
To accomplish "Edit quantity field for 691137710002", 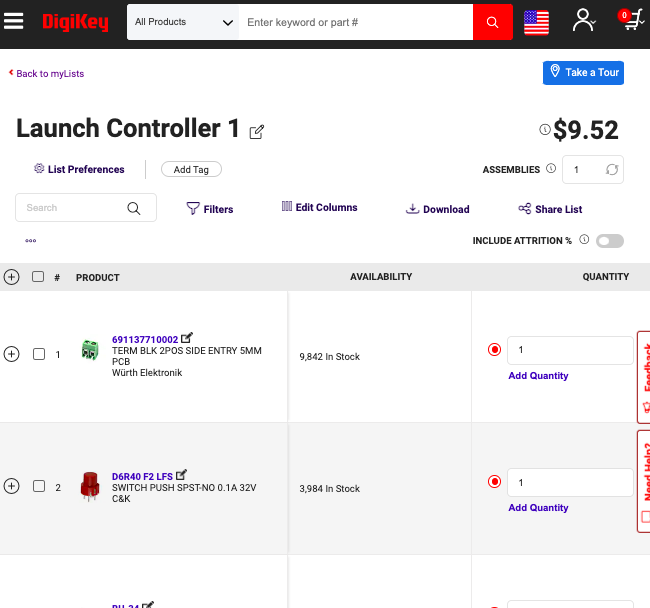I will tap(570, 350).
